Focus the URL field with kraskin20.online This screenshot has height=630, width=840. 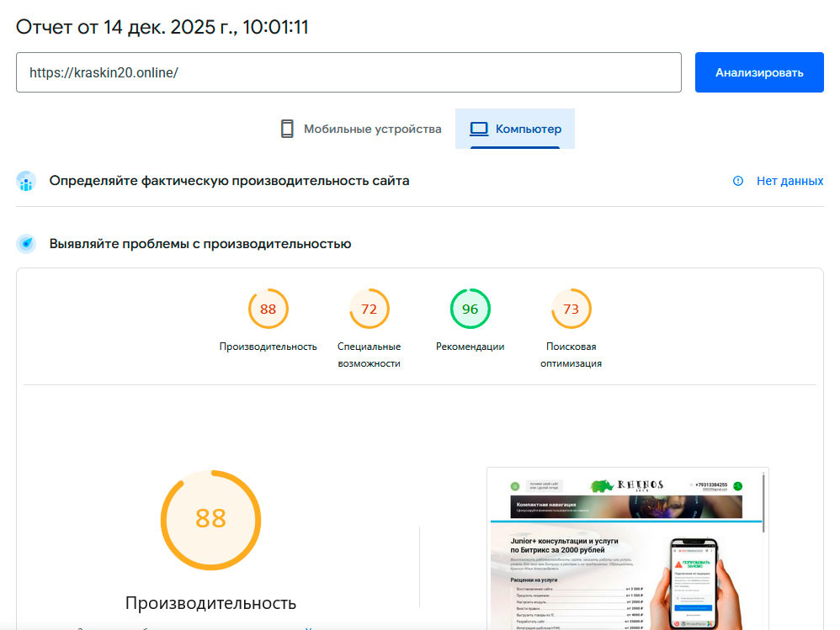click(348, 72)
